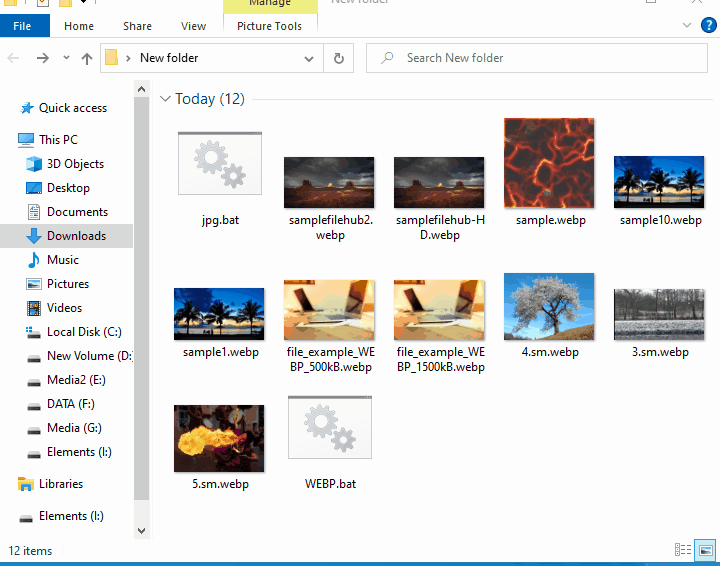Viewport: 720px width, 566px height.
Task: Collapse the Today group header
Action: pyautogui.click(x=165, y=99)
